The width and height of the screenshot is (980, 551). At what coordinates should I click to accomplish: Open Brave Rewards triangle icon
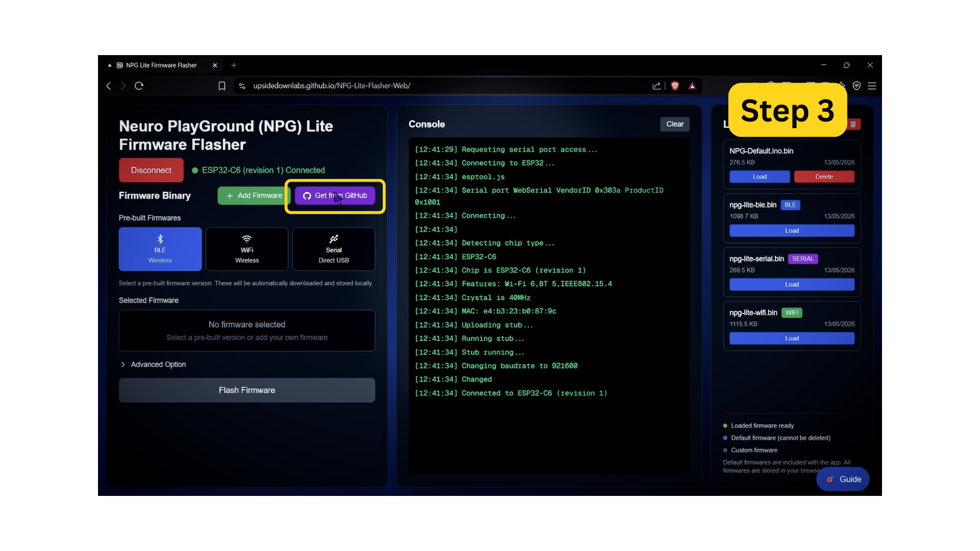692,86
